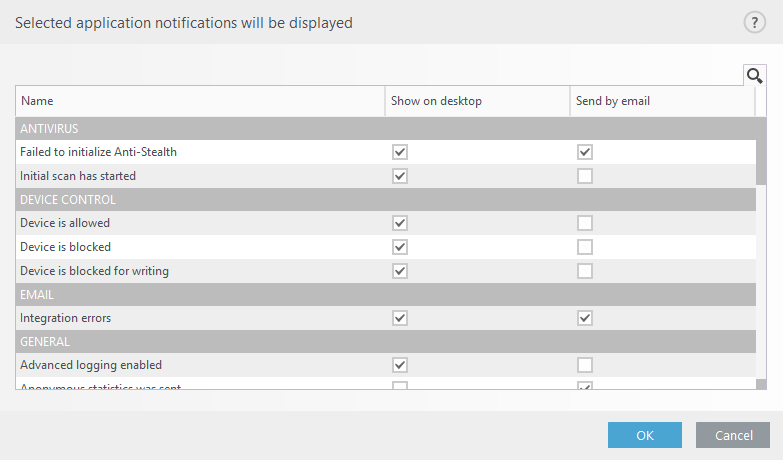
Task: Uncheck Show on desktop for Advanced logging enabled
Action: click(x=400, y=365)
